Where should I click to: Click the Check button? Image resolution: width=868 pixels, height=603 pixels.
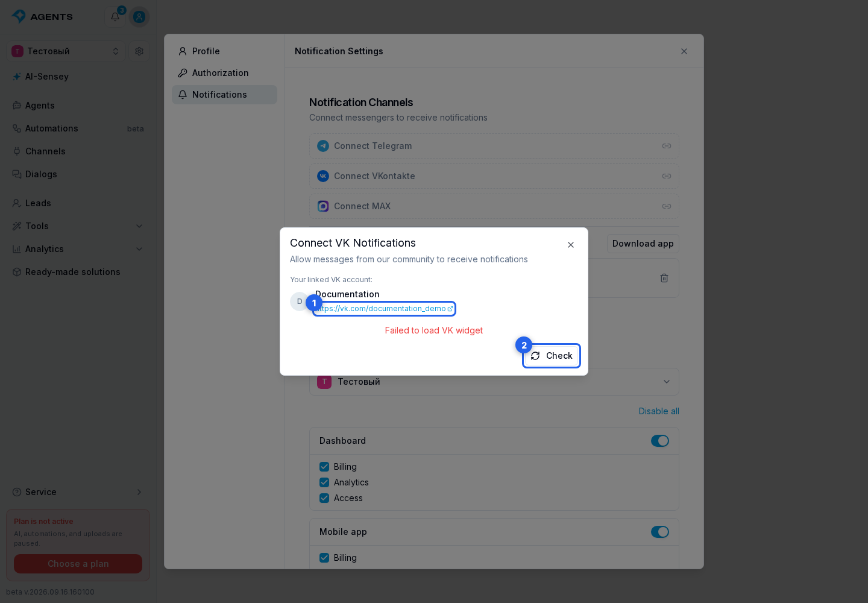pyautogui.click(x=552, y=356)
